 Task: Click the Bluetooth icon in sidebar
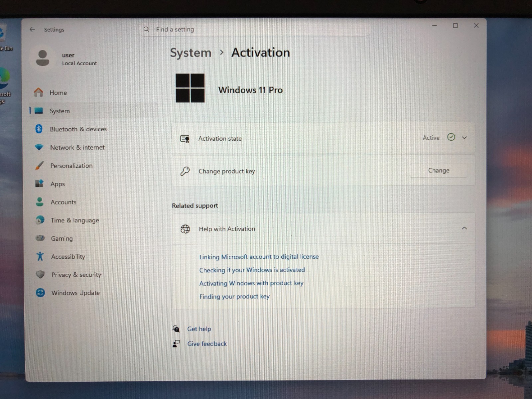39,129
